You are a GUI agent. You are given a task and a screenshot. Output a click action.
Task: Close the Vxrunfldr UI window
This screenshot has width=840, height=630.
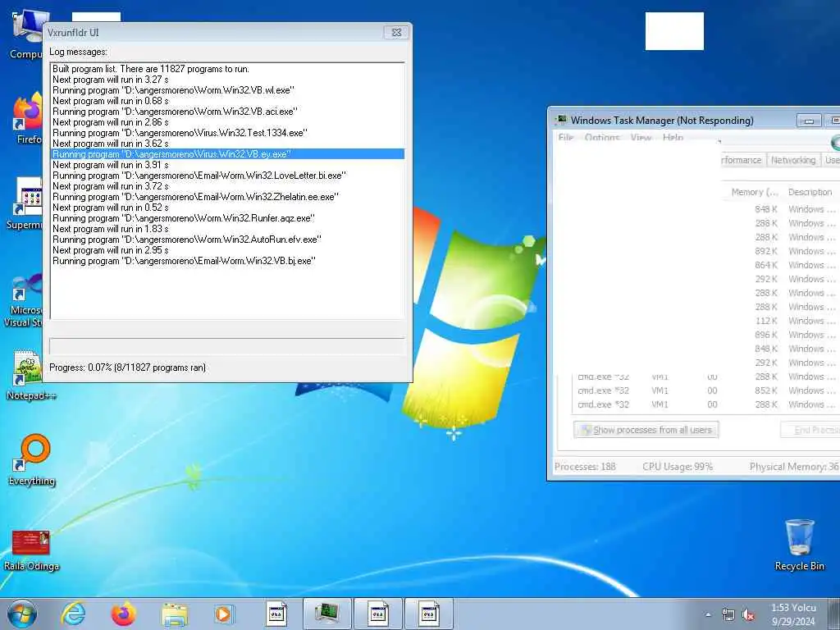(x=396, y=32)
